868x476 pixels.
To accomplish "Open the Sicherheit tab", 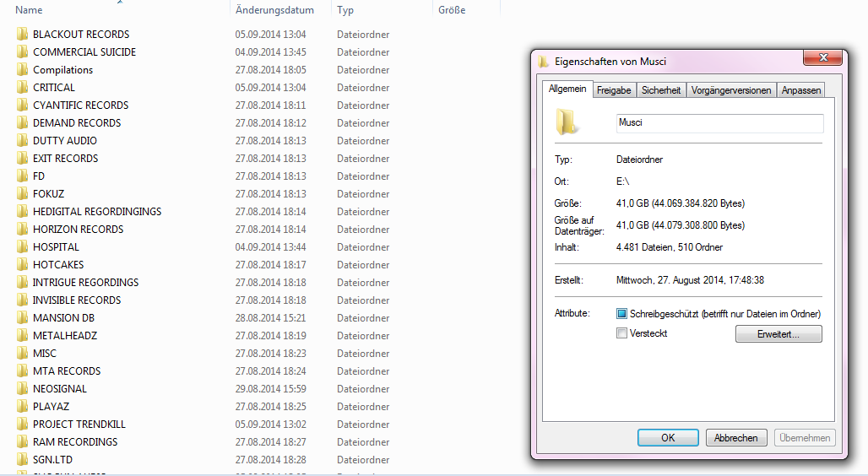I will click(x=661, y=90).
